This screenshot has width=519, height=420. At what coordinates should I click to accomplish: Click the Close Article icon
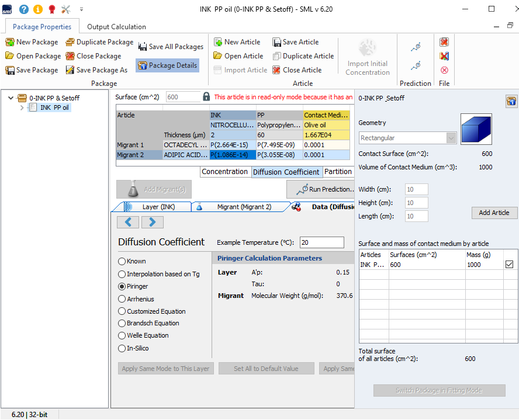[276, 70]
